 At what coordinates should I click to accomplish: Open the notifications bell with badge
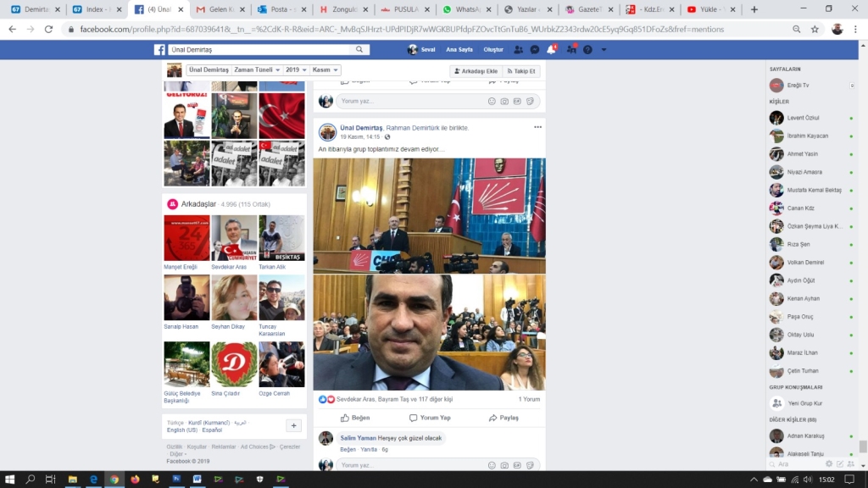pyautogui.click(x=551, y=49)
